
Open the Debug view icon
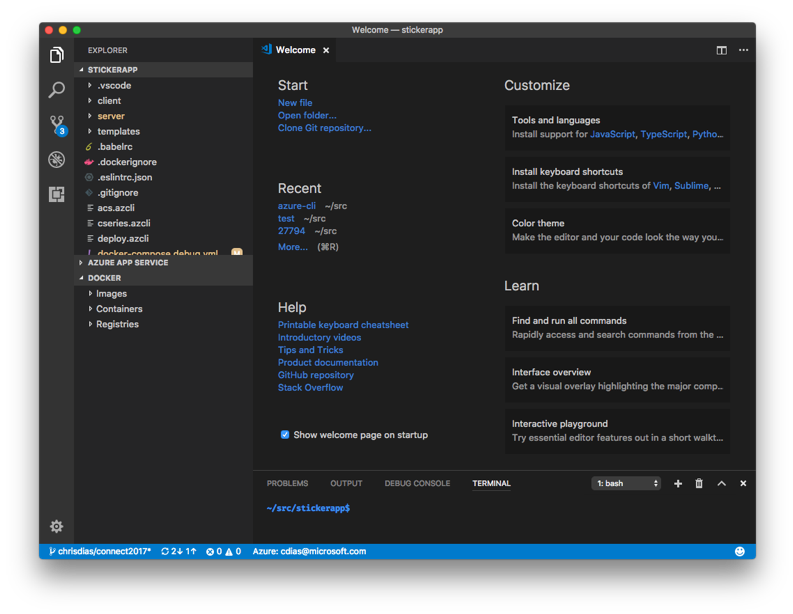[x=57, y=160]
